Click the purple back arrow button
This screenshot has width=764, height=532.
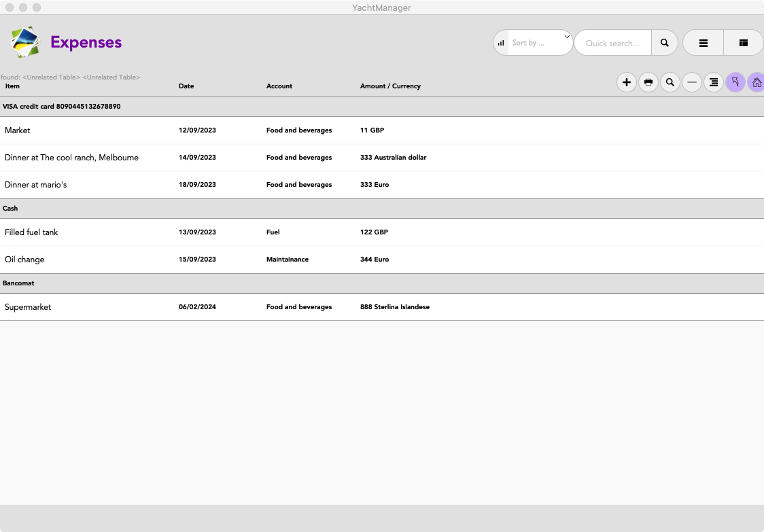(735, 83)
